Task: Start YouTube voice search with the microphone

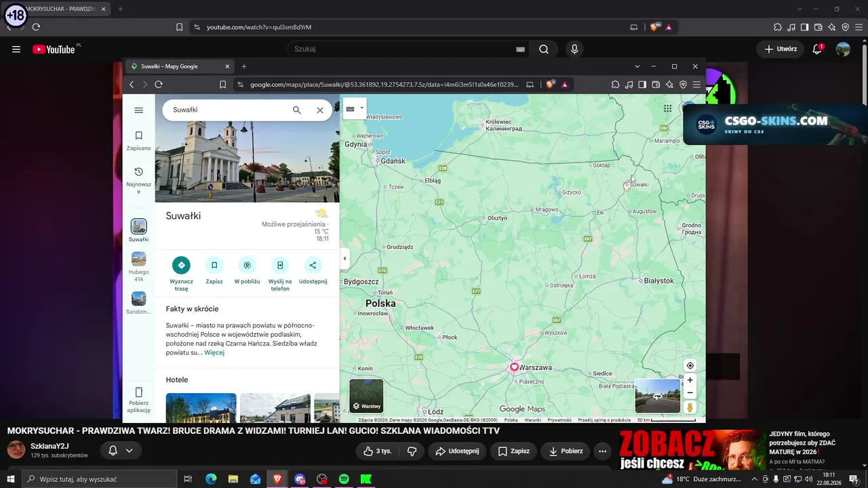Action: point(574,49)
